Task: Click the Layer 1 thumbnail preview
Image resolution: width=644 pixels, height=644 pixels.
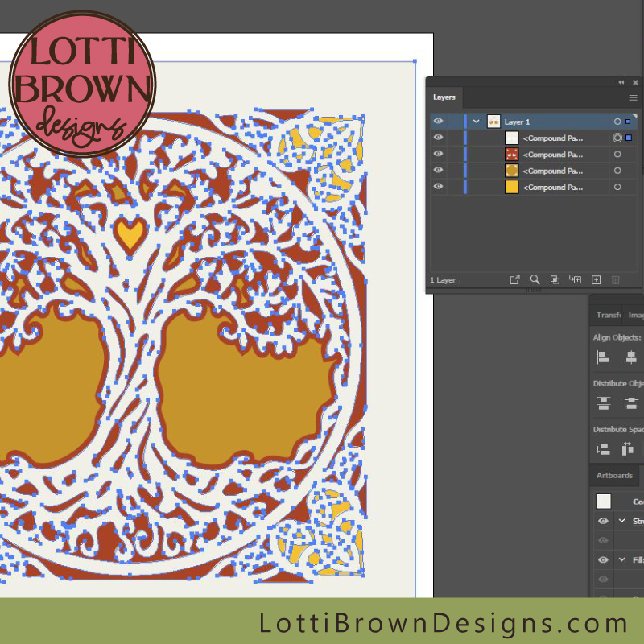Action: [x=493, y=122]
